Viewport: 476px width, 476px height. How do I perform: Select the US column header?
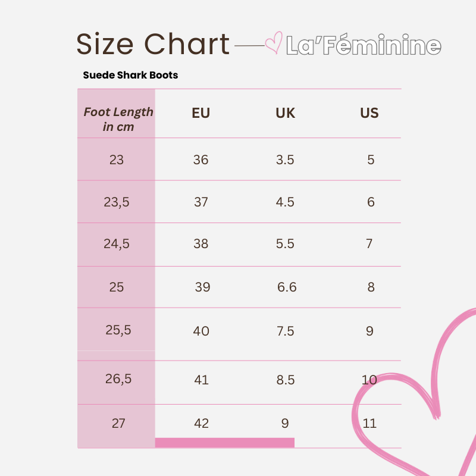[369, 113]
